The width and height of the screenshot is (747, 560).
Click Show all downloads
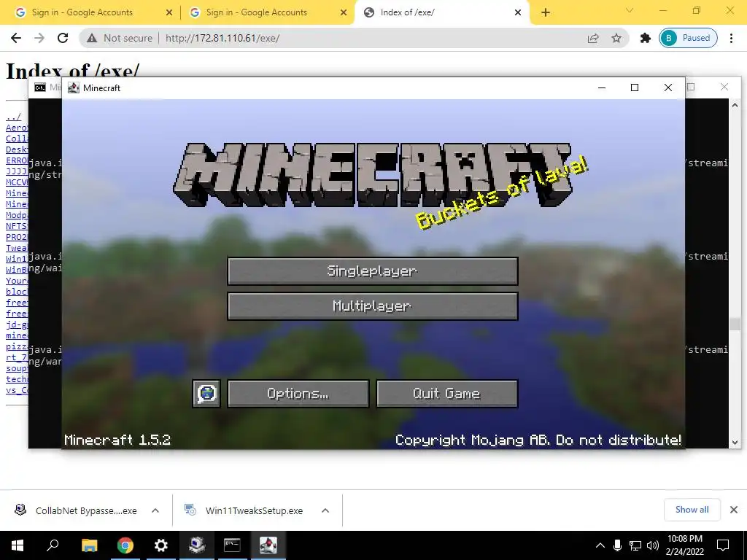pyautogui.click(x=692, y=510)
